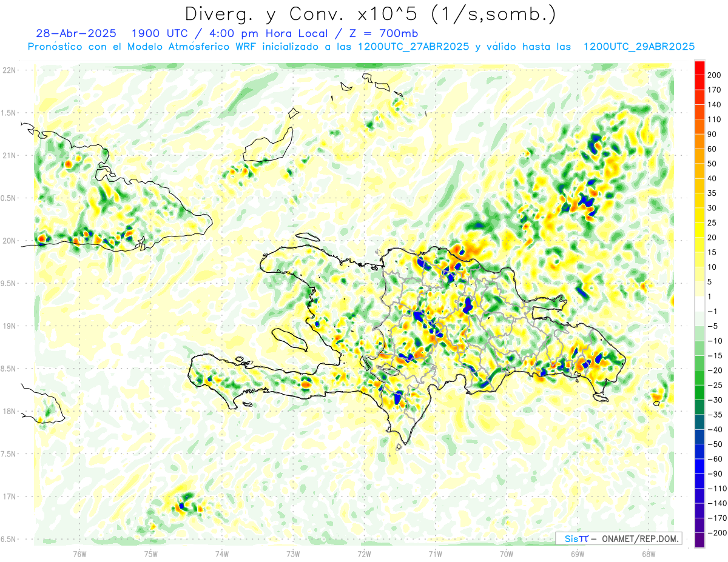The image size is (728, 562).
Task: Click the '9.5N' latitude label
Action: (8, 284)
